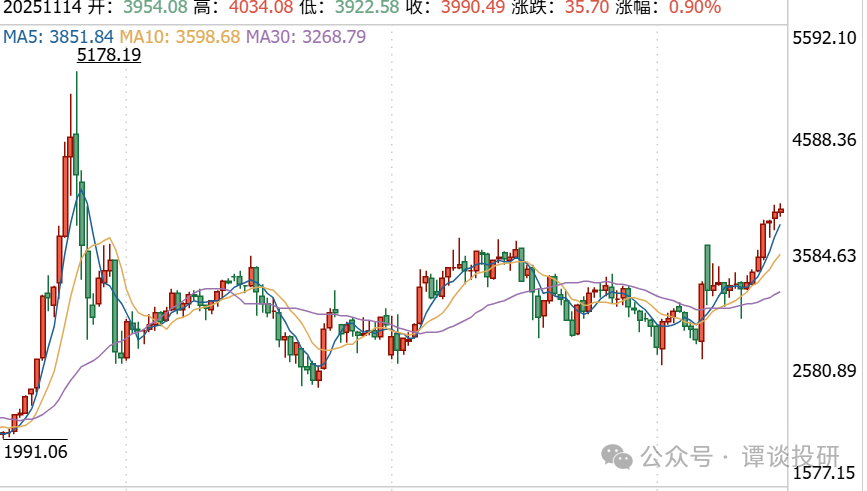Select the MA30 indicator label
867x491 pixels.
(x=305, y=37)
